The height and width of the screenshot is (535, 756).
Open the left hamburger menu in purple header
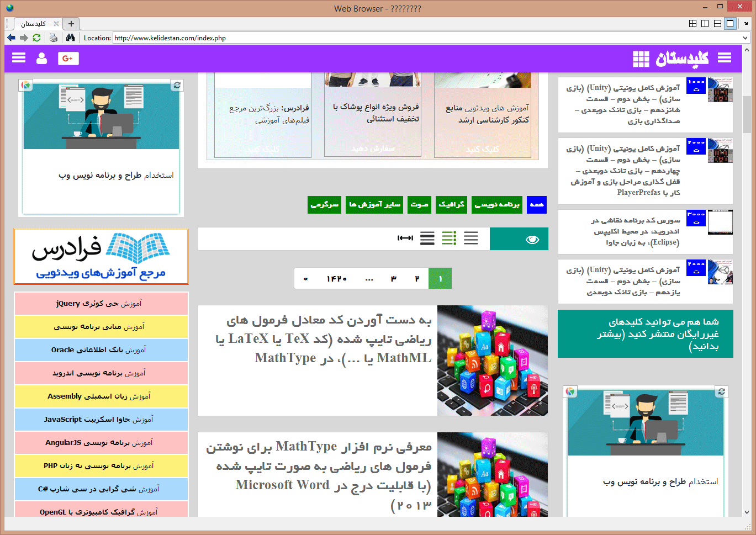coord(19,58)
